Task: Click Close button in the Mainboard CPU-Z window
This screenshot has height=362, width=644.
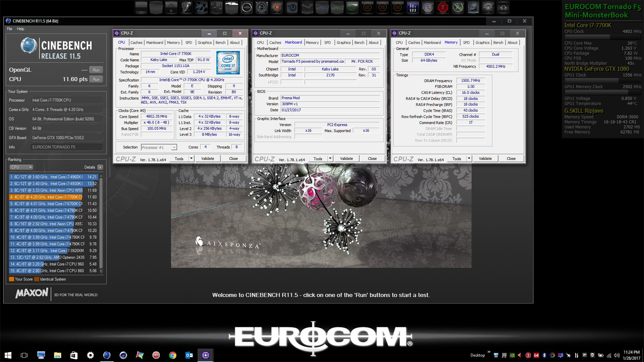Action: (372, 159)
